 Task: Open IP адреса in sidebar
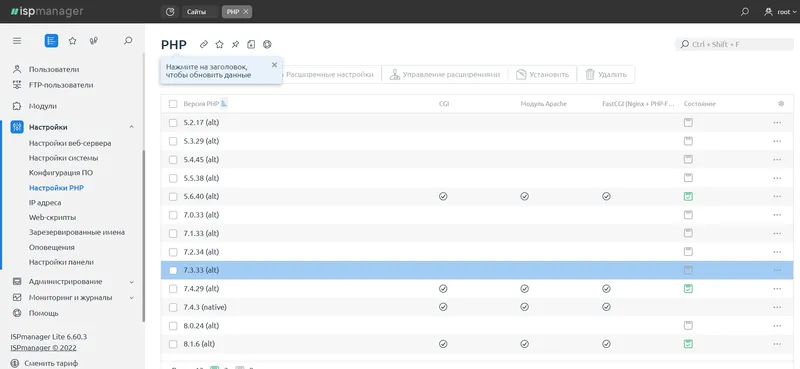[x=45, y=203]
